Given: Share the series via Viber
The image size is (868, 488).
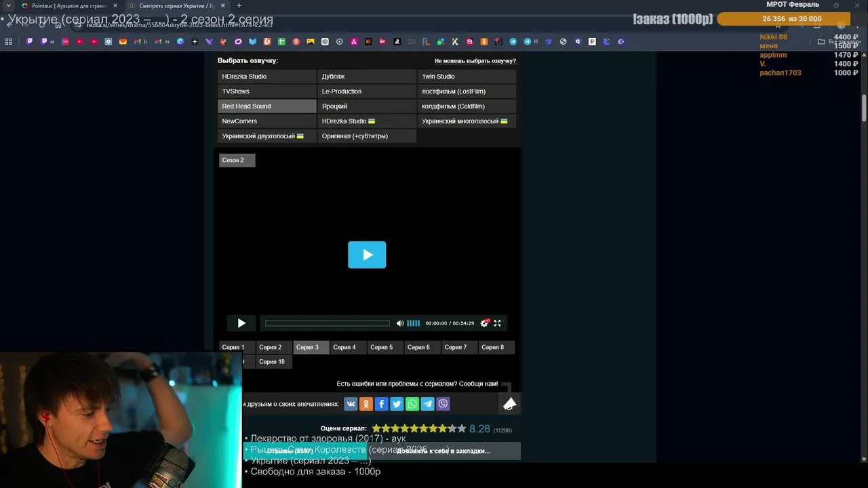Looking at the screenshot, I should click(443, 404).
